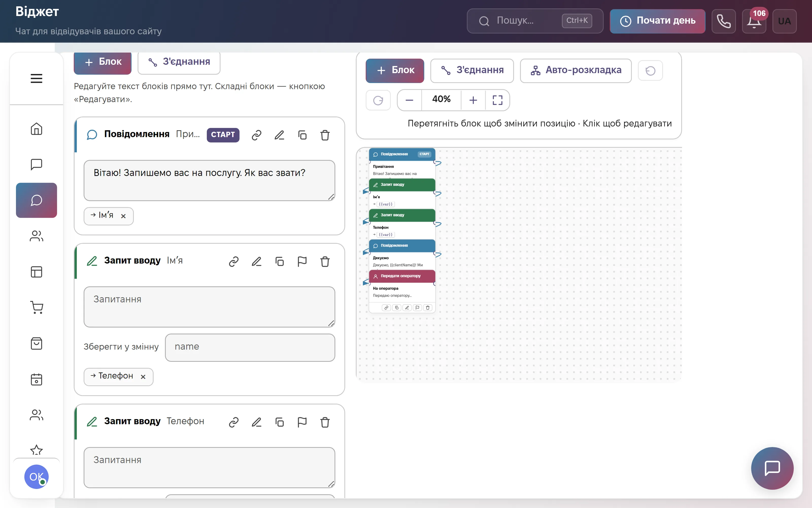Open the hamburger menu in sidebar

tap(36, 79)
